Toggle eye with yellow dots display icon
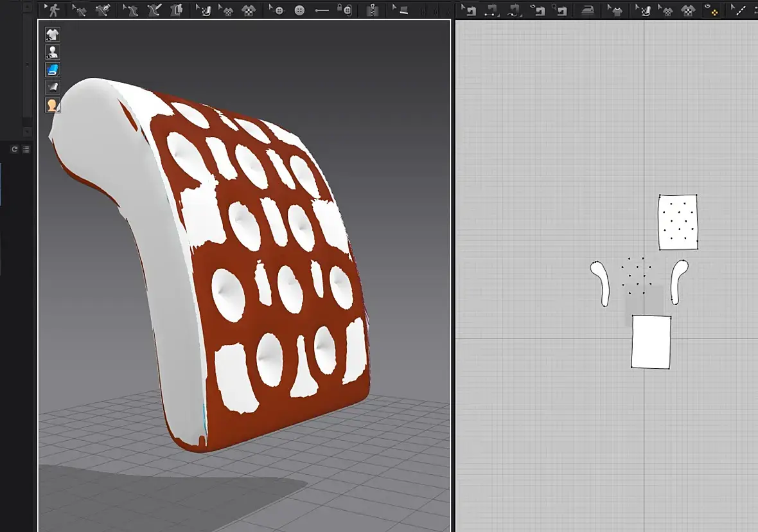The height and width of the screenshot is (532, 758). 711,9
